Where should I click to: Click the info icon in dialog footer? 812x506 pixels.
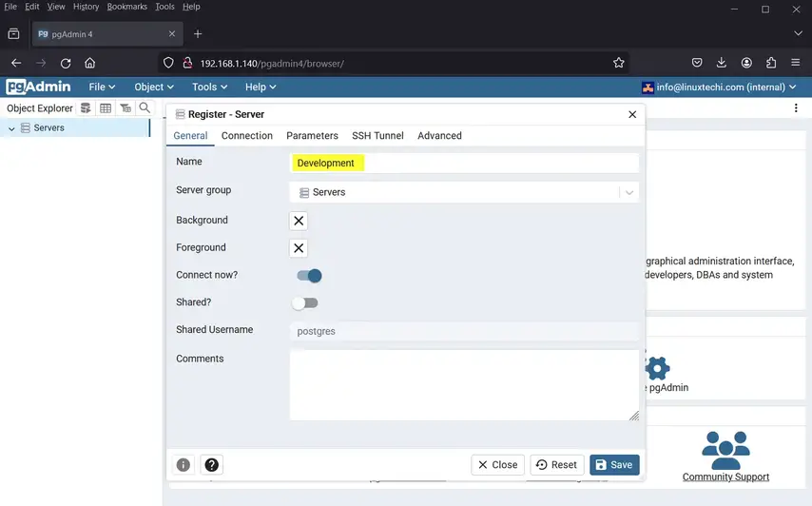[184, 465]
